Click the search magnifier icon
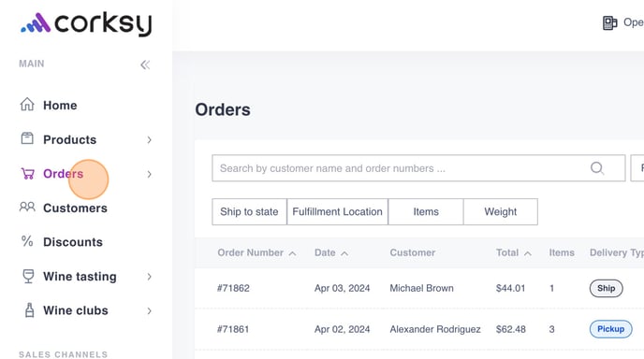Viewport: 644px width, 359px height. [597, 167]
